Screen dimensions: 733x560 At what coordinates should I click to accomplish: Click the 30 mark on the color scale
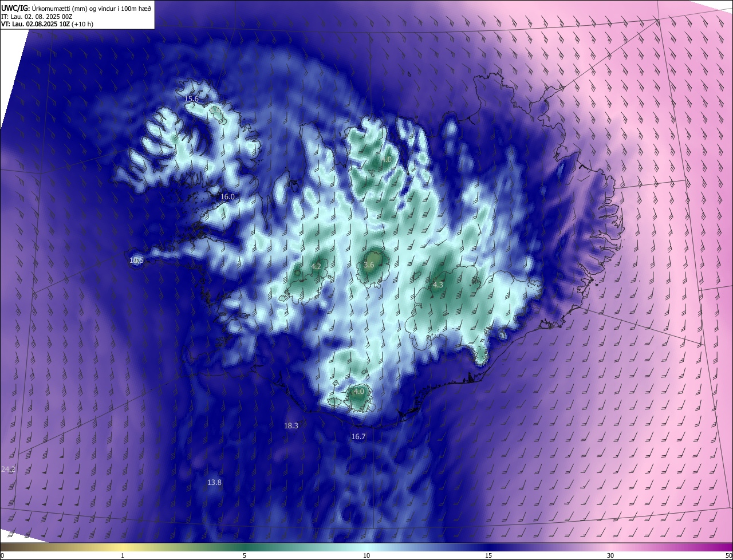click(x=610, y=555)
